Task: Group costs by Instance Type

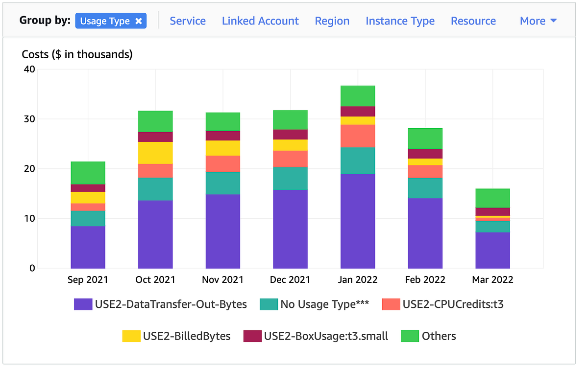Action: [x=400, y=21]
